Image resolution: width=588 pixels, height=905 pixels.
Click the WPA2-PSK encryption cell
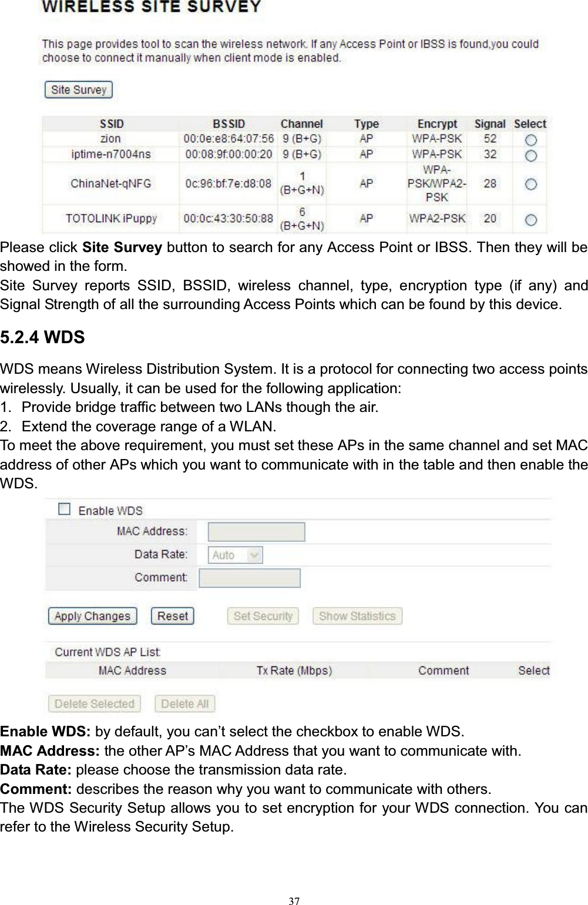click(437, 218)
